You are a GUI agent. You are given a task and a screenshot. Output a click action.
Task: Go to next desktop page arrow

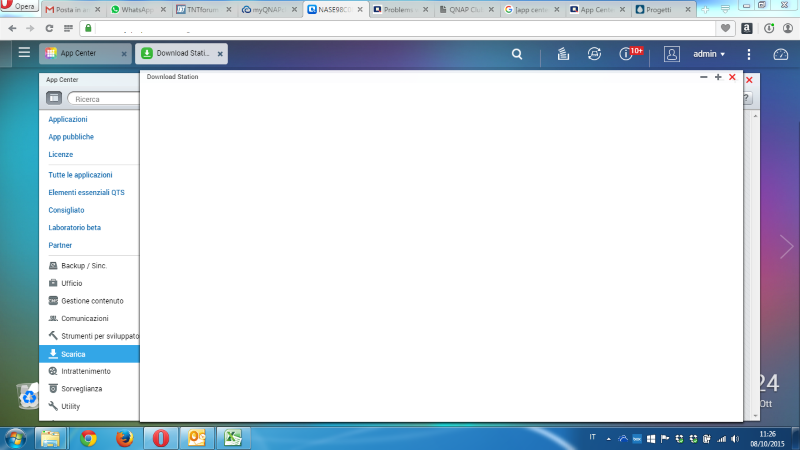click(786, 247)
